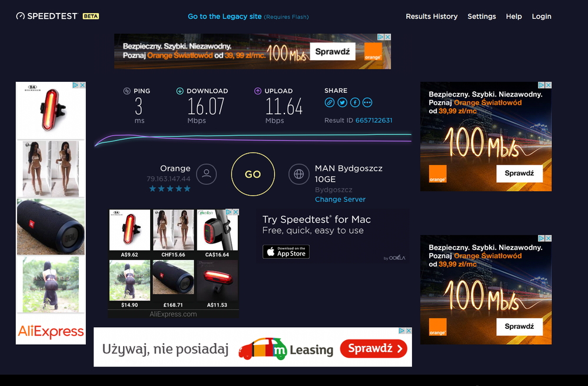
Task: Click the ping icon
Action: point(127,91)
